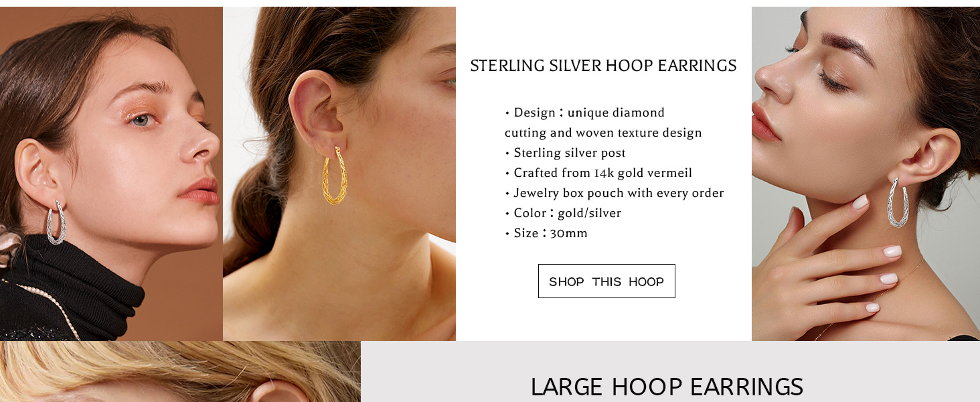980x402 pixels.
Task: Click the 'Crafted from 14k gold vermeil' line
Action: pyautogui.click(x=598, y=173)
